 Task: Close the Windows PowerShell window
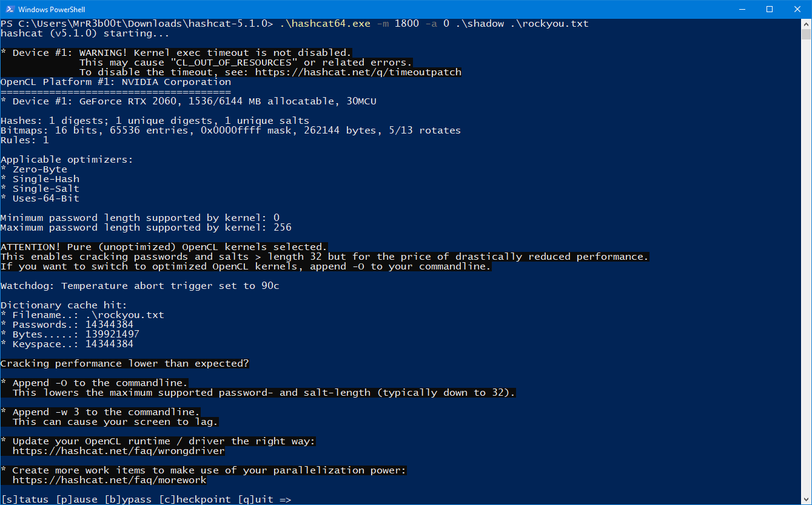(x=797, y=9)
